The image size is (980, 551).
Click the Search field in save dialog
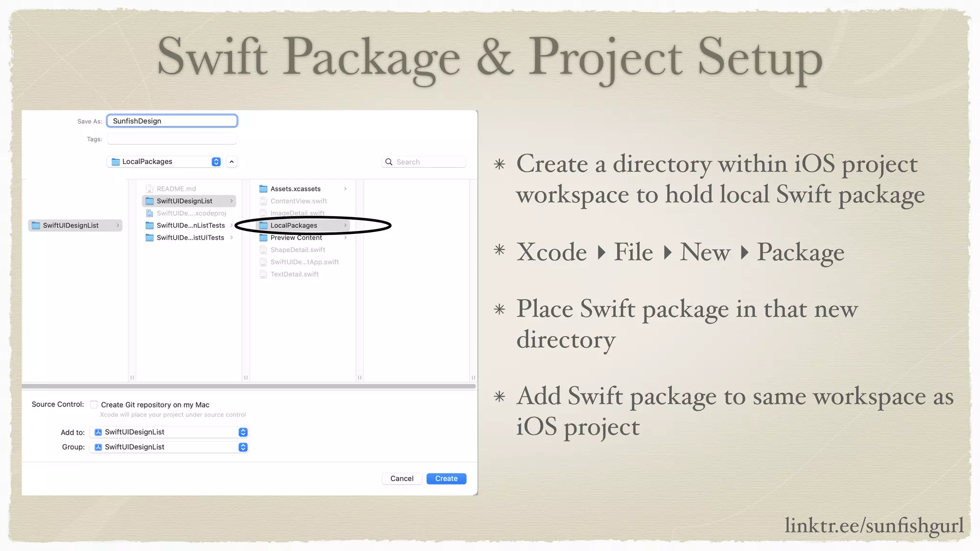423,162
